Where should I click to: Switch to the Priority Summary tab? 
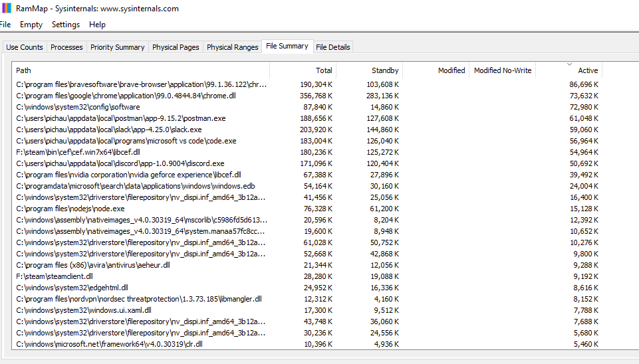click(118, 47)
